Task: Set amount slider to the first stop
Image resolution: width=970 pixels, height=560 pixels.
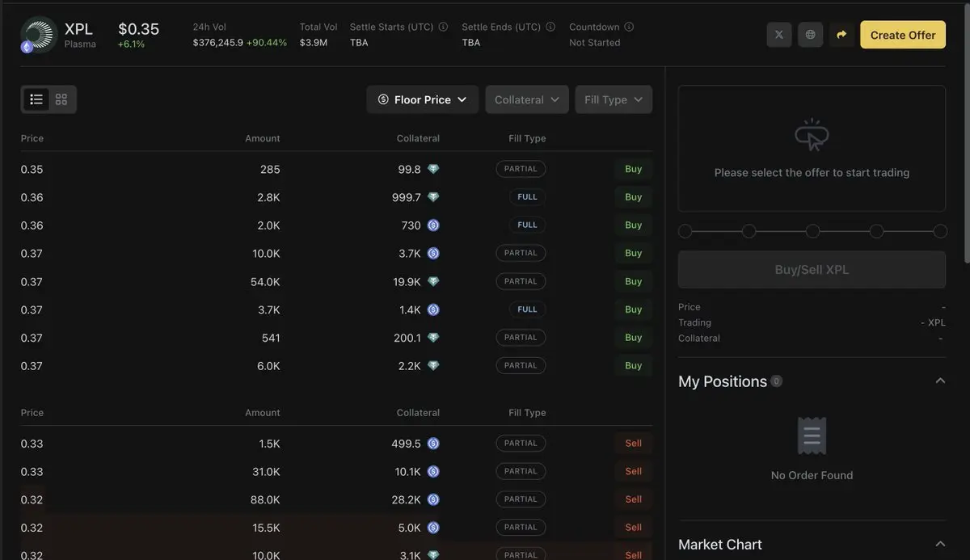Action: (x=685, y=231)
